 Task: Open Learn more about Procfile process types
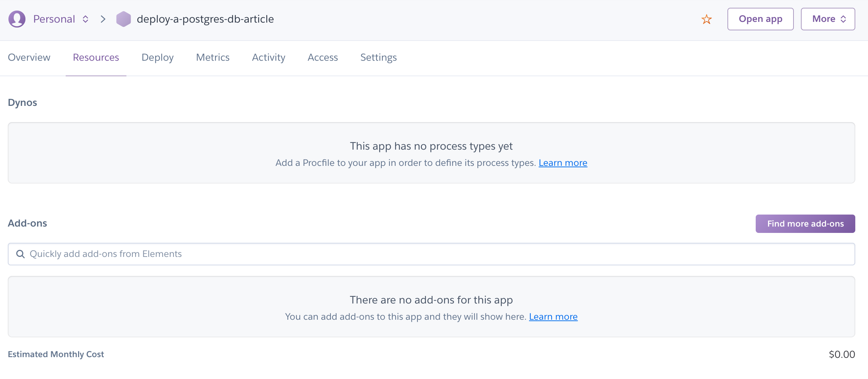point(563,163)
